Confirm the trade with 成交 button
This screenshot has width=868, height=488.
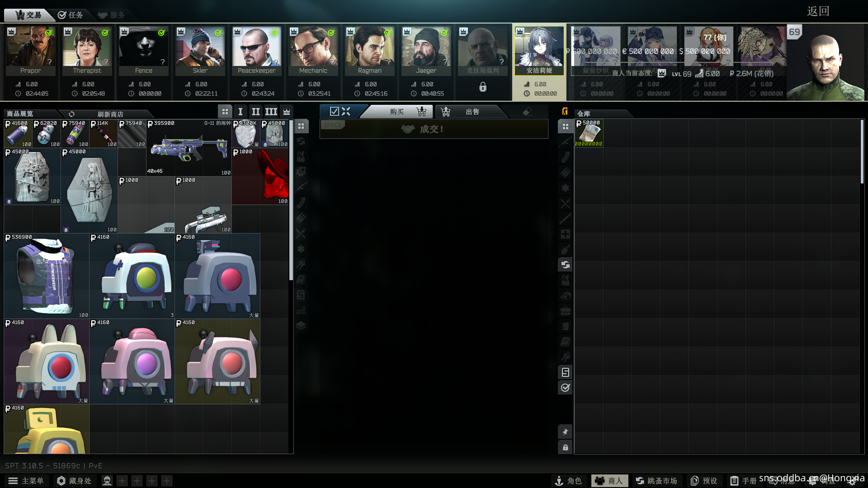(x=434, y=129)
